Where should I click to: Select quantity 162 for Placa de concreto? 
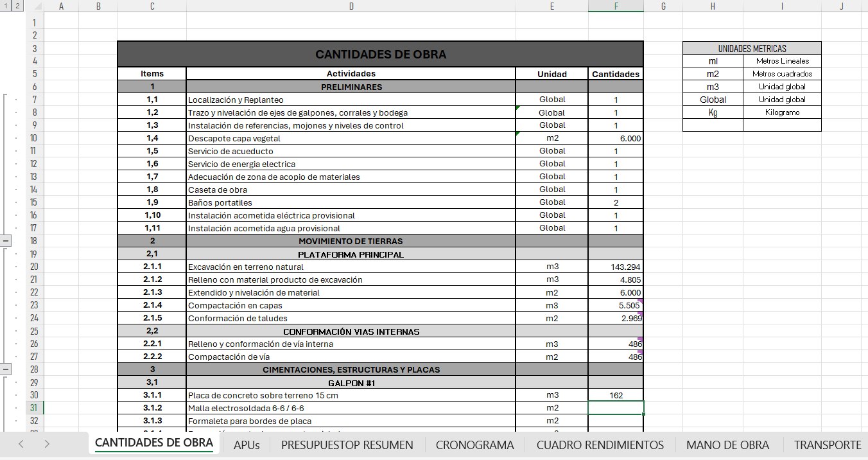616,395
